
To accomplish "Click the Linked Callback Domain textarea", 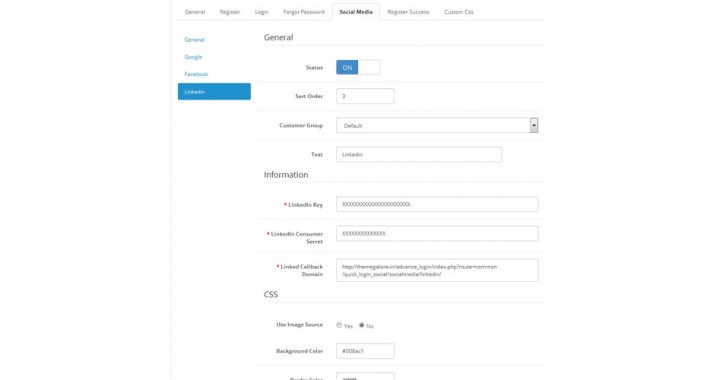I will tap(437, 270).
